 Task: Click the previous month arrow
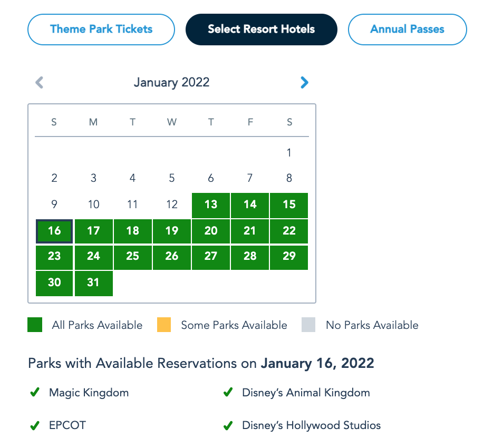(x=40, y=83)
